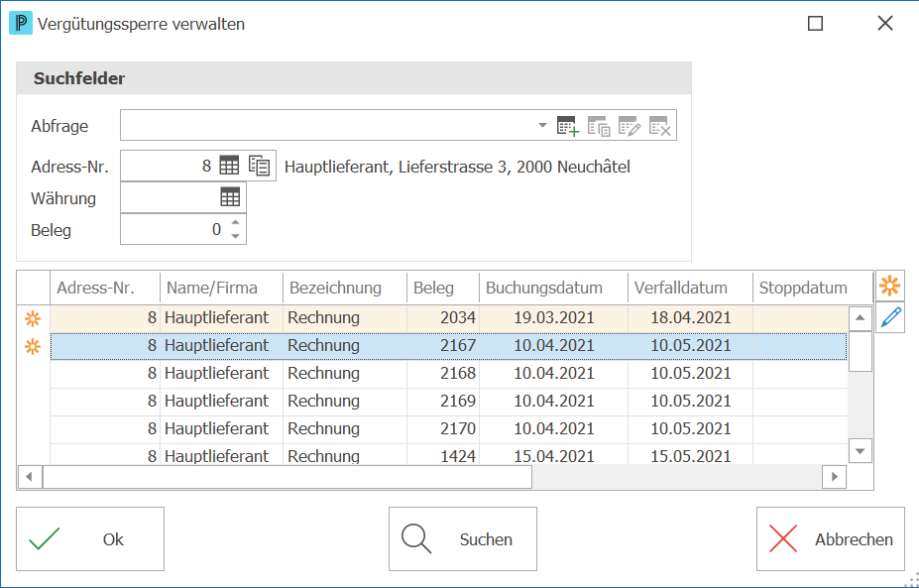Select the row with Beleg 2169
The height and width of the screenshot is (588, 919).
[448, 401]
